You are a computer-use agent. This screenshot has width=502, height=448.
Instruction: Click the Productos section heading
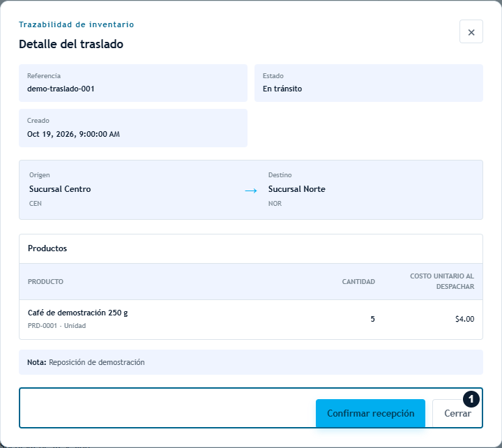tap(47, 248)
